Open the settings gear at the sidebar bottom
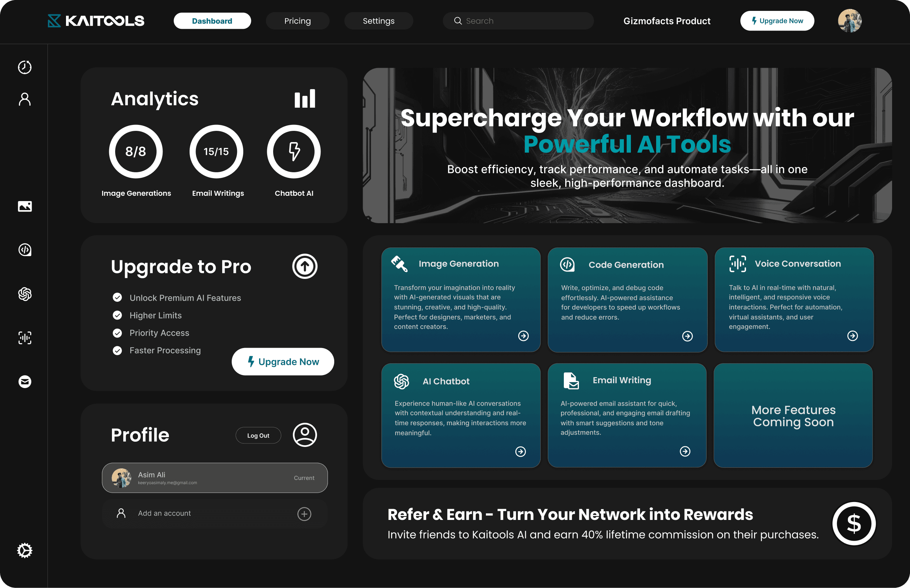Screen dimensions: 910x588 [25, 550]
